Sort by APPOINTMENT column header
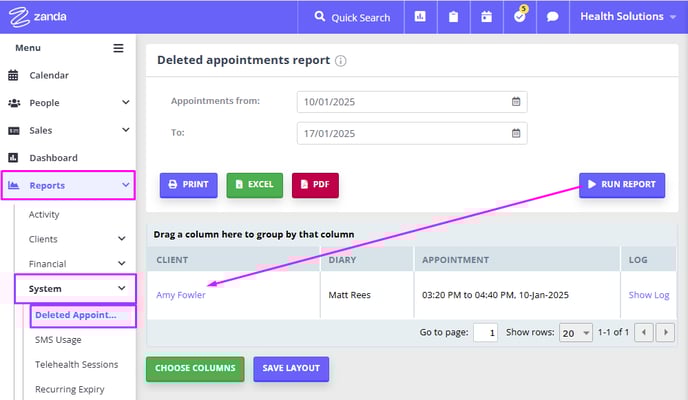This screenshot has height=400, width=688. [x=517, y=260]
